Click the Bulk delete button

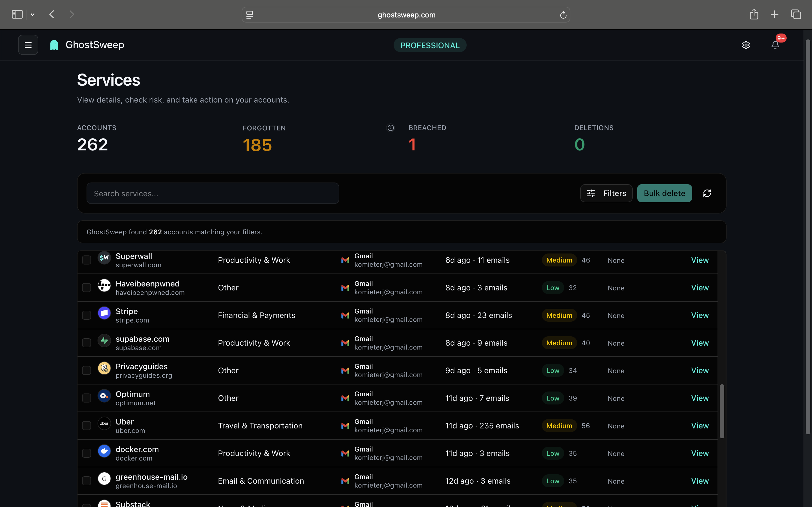pos(664,194)
